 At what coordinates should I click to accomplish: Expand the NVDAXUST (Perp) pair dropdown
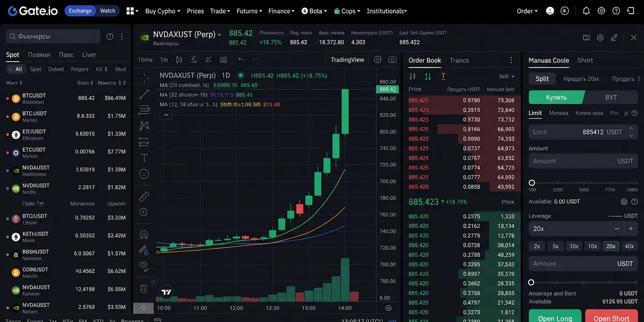[220, 35]
